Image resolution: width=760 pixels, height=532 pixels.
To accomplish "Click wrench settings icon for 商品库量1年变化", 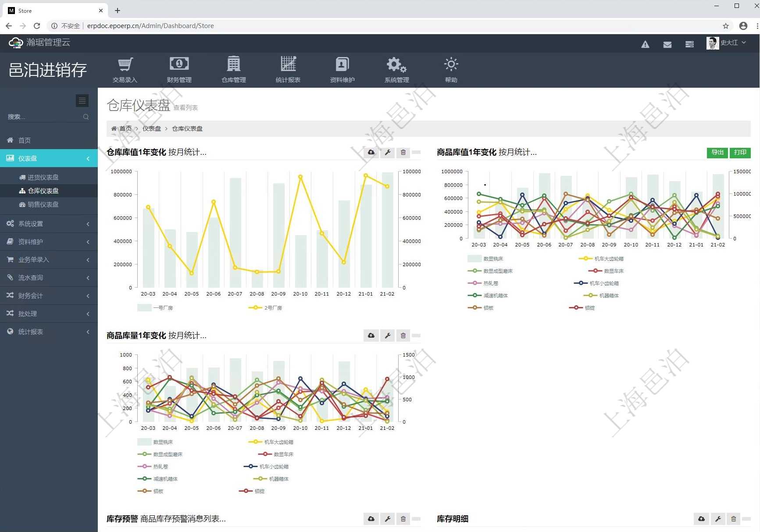I will point(388,336).
